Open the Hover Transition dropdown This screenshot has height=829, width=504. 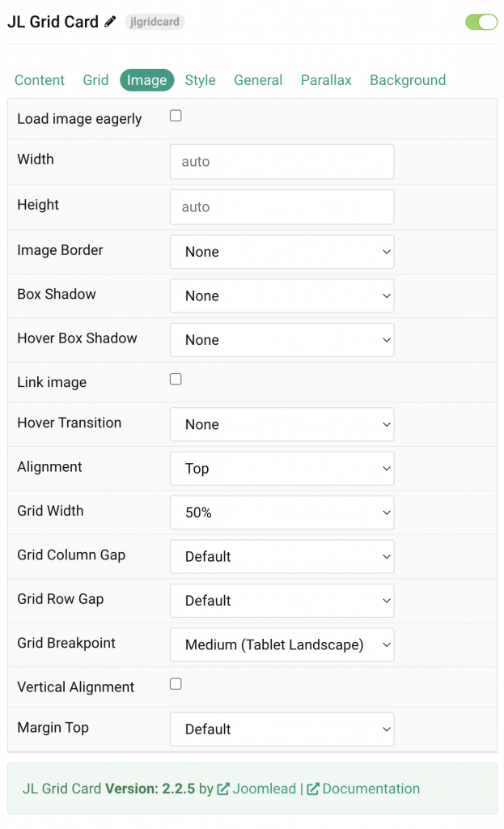282,424
